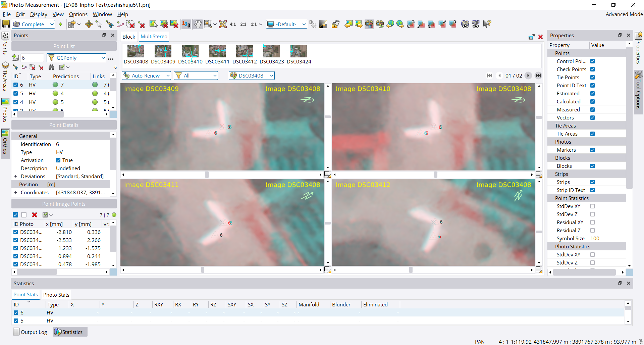This screenshot has height=345, width=644.
Task: Toggle the 123 point ID numbering icon
Action: coord(186,24)
